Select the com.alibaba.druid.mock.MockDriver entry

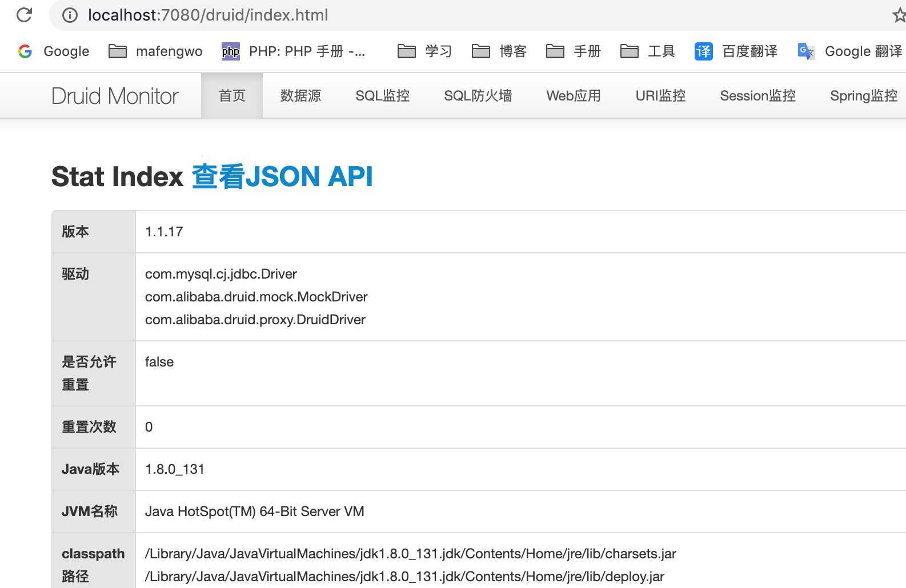coord(256,297)
